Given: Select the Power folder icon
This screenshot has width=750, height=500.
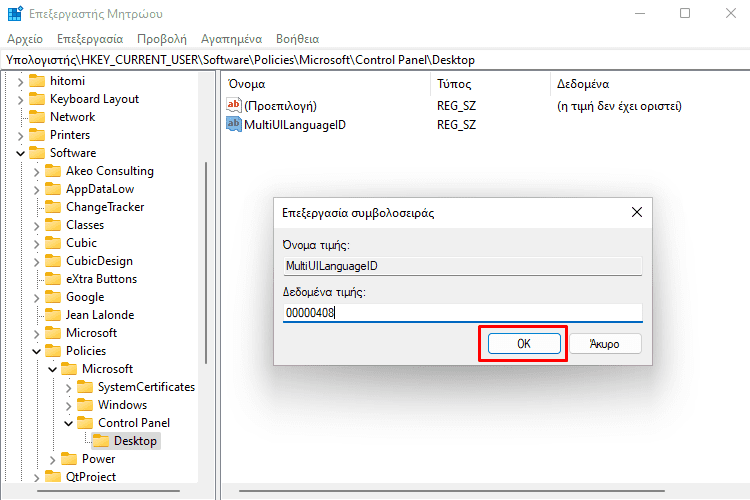Looking at the screenshot, I should (69, 459).
